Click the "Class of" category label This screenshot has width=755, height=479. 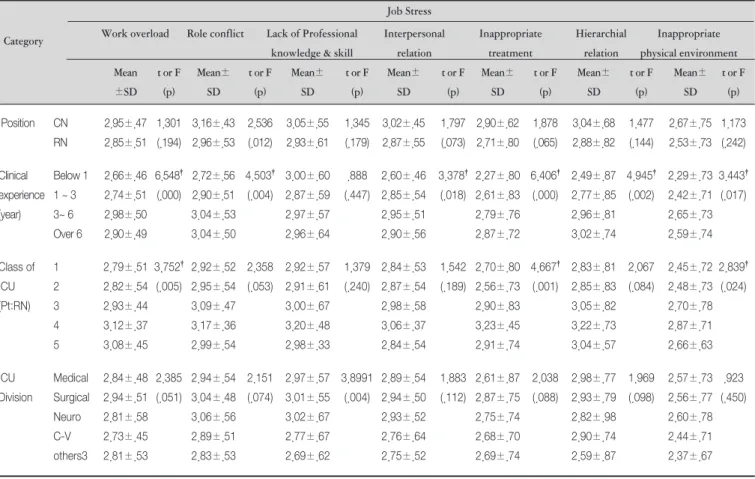pos(17,267)
